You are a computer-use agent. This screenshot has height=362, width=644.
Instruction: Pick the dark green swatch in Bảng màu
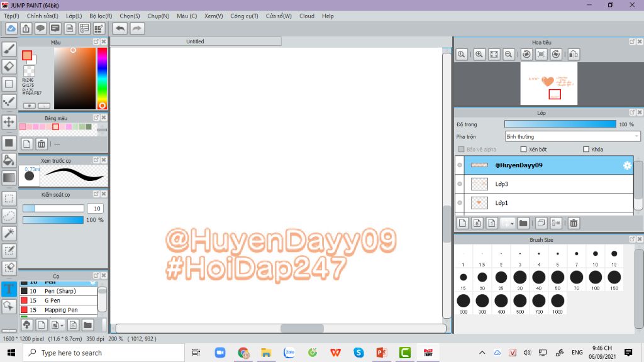pyautogui.click(x=88, y=127)
